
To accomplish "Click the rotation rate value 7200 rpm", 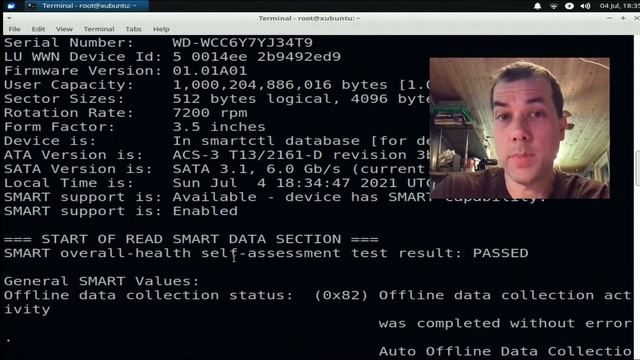I will pos(210,113).
